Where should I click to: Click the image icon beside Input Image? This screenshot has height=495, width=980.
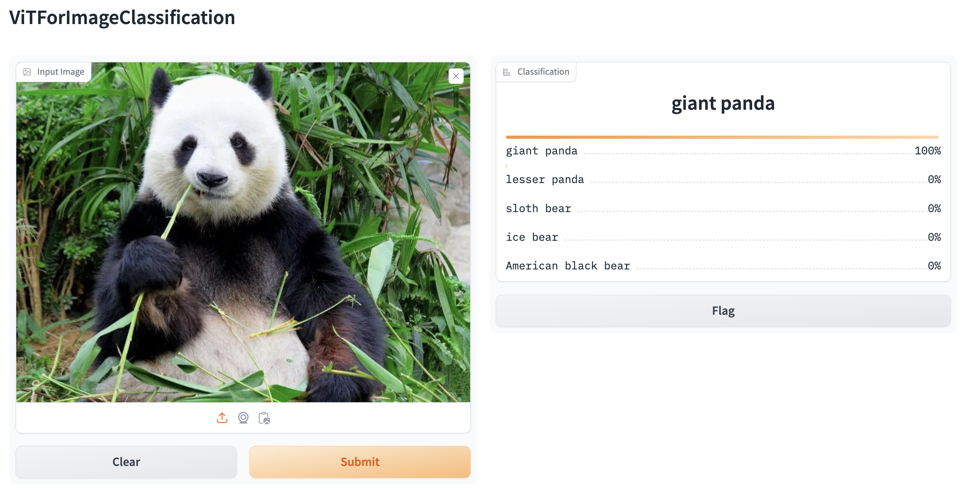tap(27, 72)
